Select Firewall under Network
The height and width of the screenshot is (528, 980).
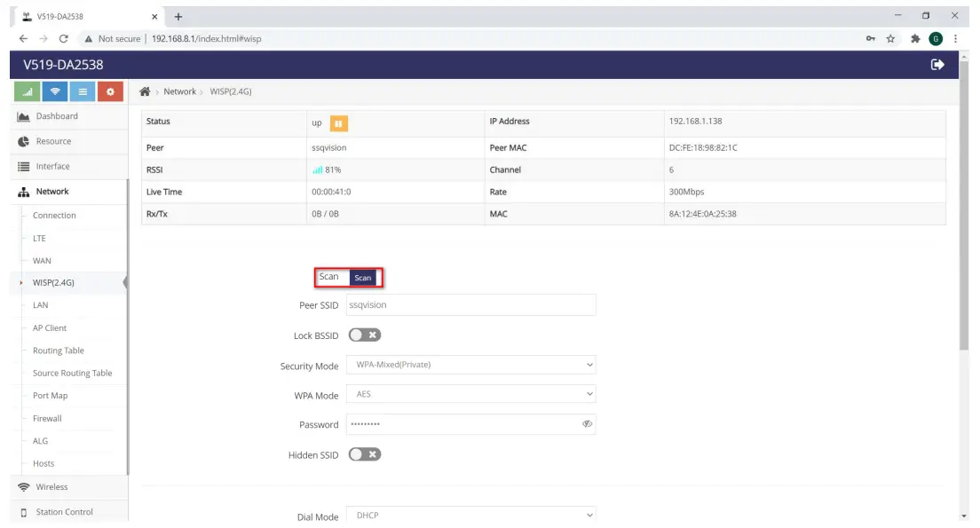pyautogui.click(x=47, y=419)
